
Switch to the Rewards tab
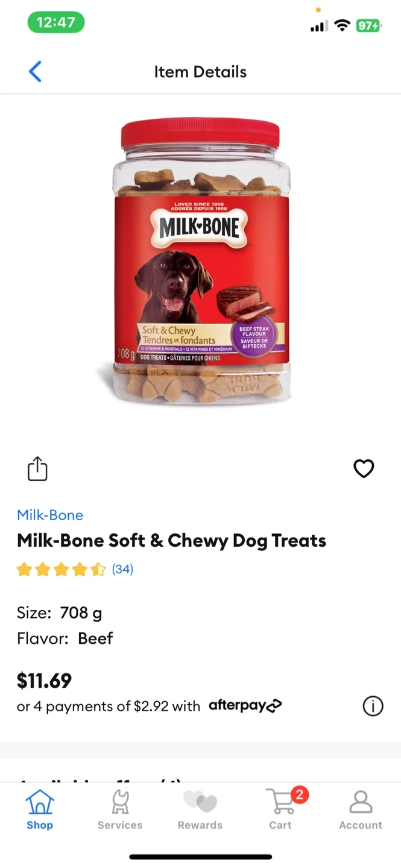pyautogui.click(x=200, y=810)
